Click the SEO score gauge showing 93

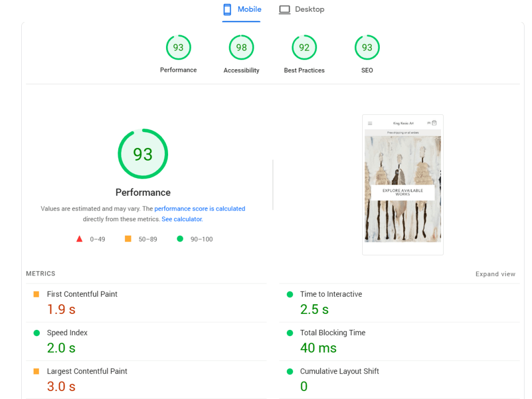coord(367,47)
